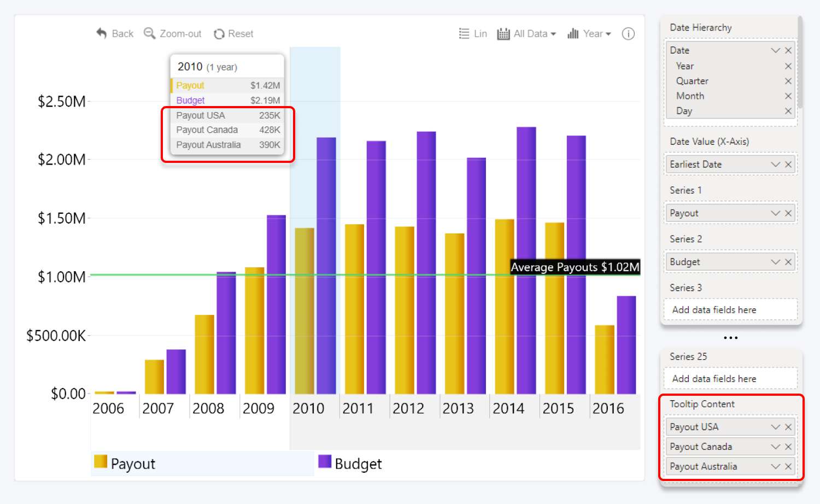Click the column chart icon beside Year

tap(572, 33)
